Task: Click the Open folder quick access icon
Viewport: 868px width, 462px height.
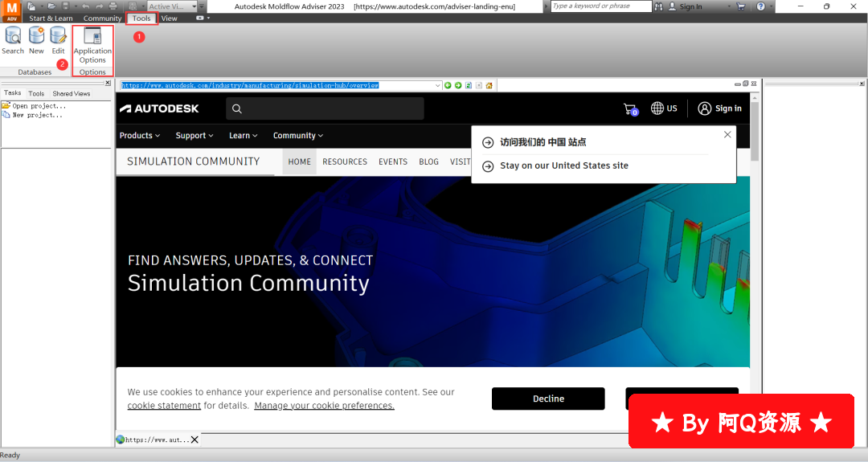Action: point(51,6)
